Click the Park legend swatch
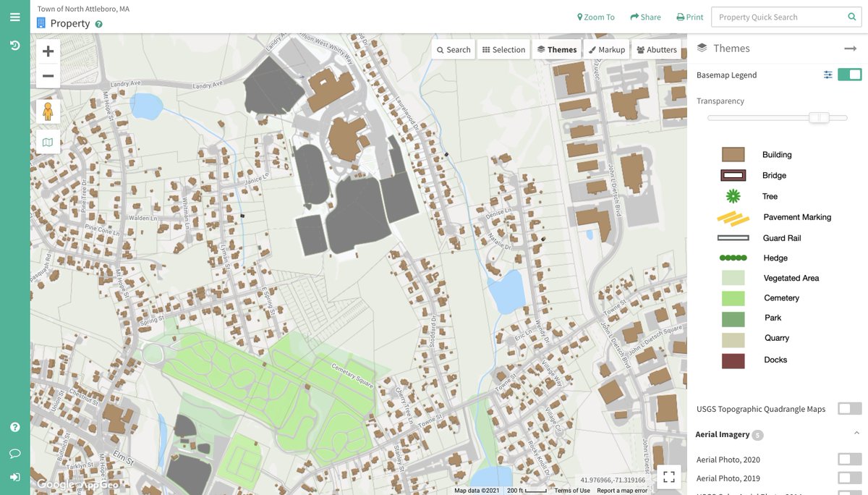This screenshot has width=868, height=495. [x=733, y=318]
